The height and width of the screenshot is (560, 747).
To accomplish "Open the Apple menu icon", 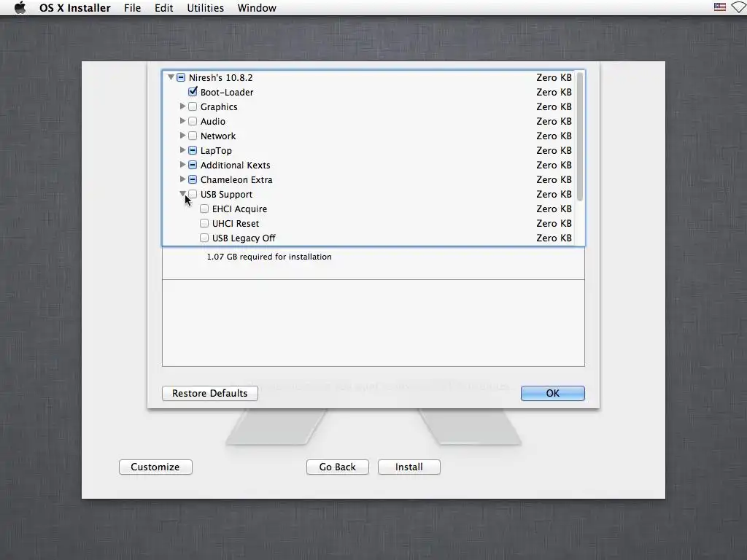I will click(20, 7).
